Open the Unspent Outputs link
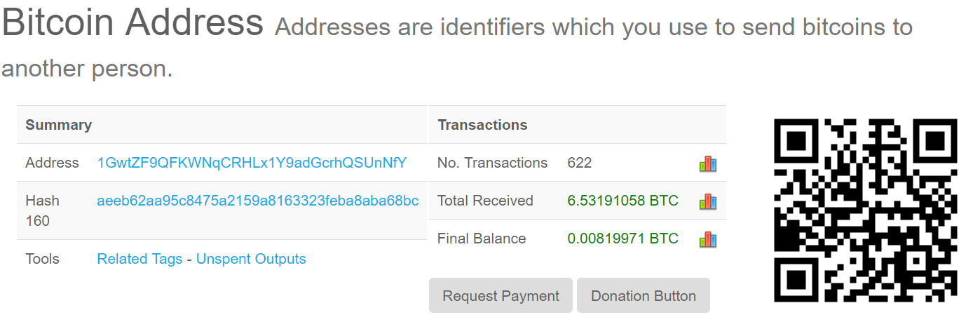Screen dimensions: 980x329 [x=251, y=259]
